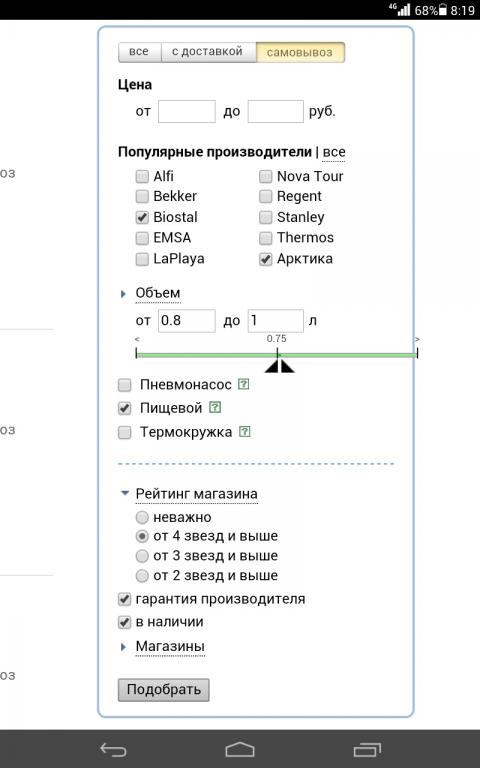This screenshot has height=768, width=480.
Task: Tap the Android home navigation icon
Action: (x=240, y=749)
